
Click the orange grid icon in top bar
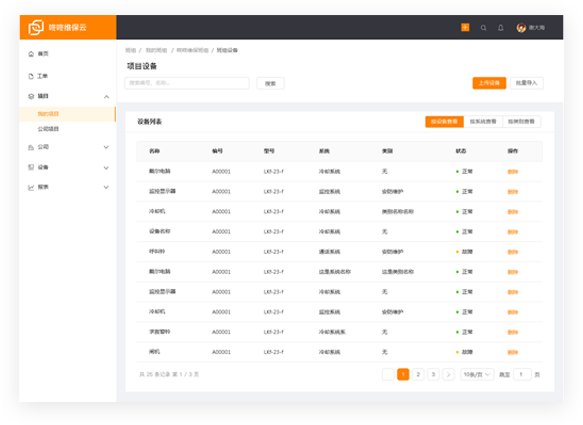pos(465,28)
